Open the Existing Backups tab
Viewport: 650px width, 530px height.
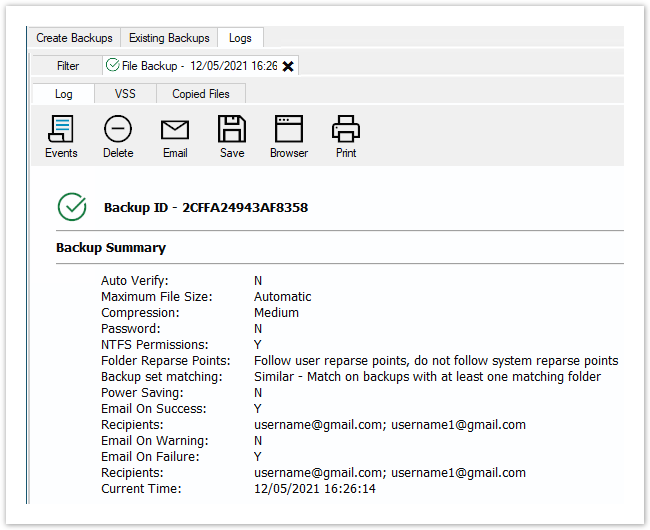click(169, 38)
